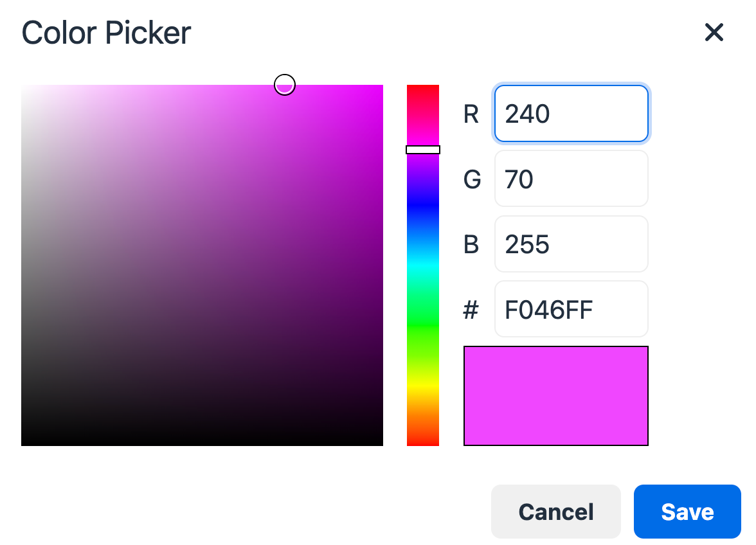Image resolution: width=756 pixels, height=545 pixels.
Task: Pick pure magenta in gradient square's top-right corner
Action: [x=381, y=87]
